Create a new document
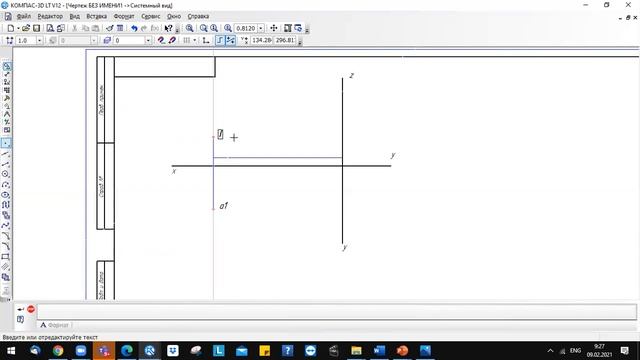640x360 pixels. pyautogui.click(x=11, y=28)
